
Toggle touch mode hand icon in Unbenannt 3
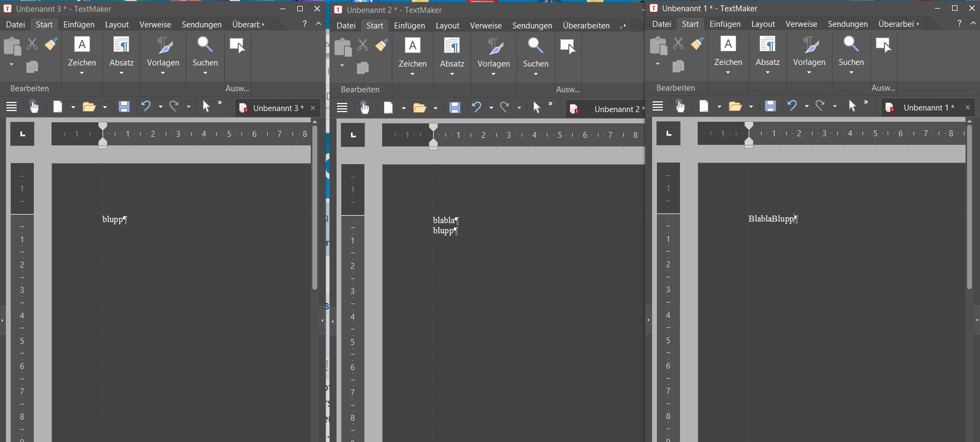(x=34, y=107)
